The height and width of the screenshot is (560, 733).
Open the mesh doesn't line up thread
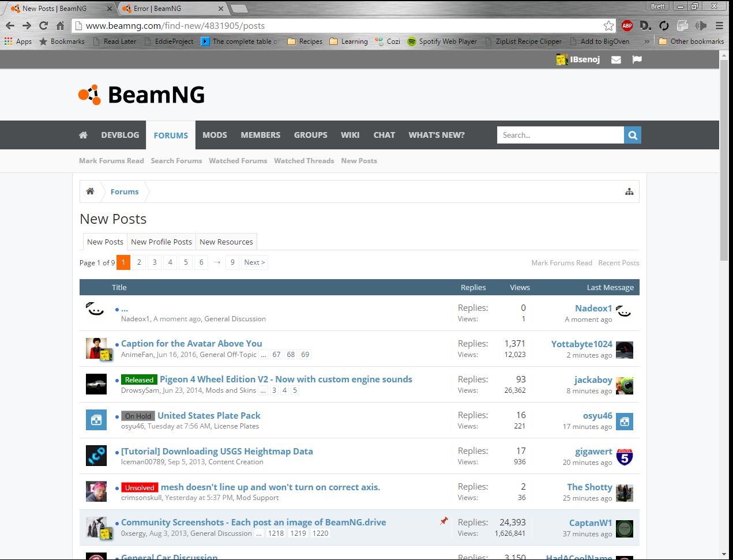[x=270, y=487]
